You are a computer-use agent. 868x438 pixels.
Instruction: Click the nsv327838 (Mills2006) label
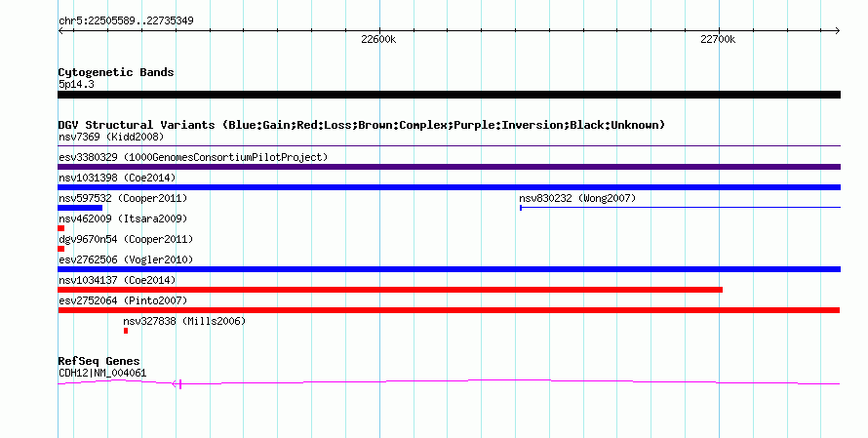[x=184, y=321]
